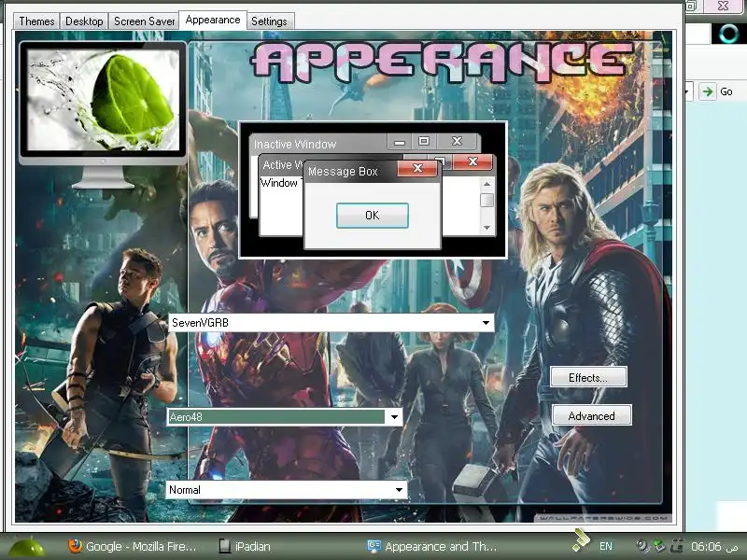The height and width of the screenshot is (560, 747).
Task: Click the Window Text in preview
Action: click(282, 183)
